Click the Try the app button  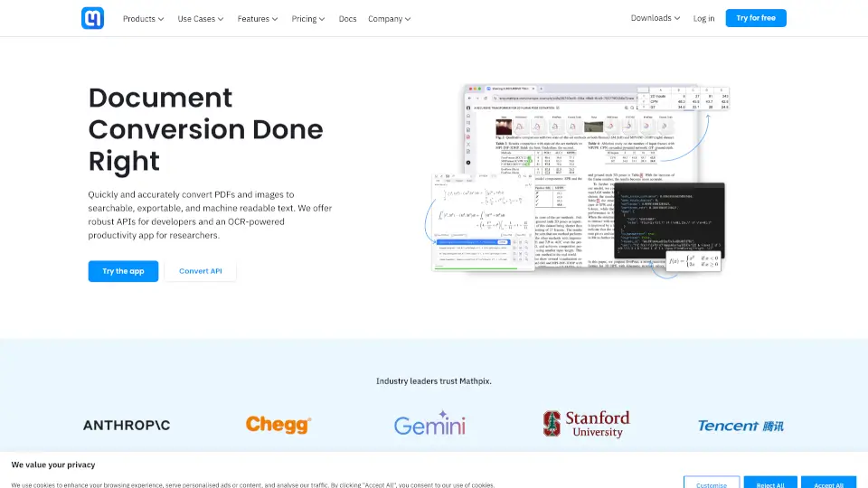click(x=123, y=271)
